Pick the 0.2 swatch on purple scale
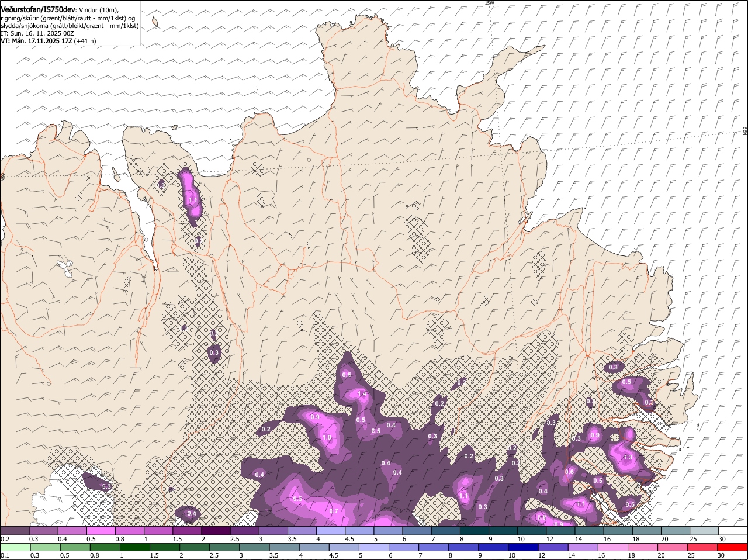 15,530
